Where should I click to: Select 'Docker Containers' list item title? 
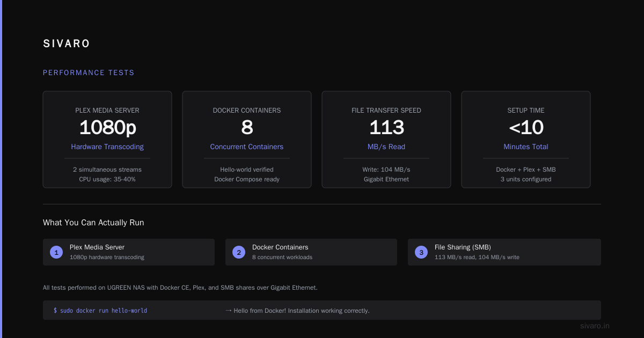[x=280, y=247]
